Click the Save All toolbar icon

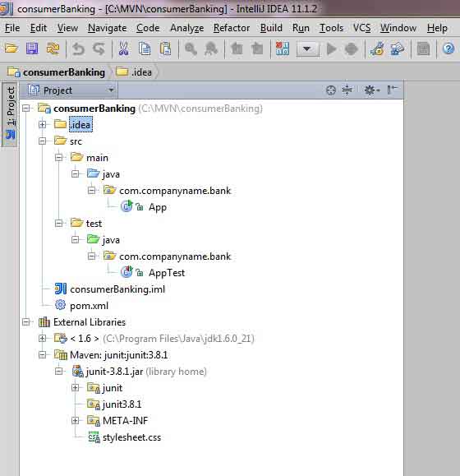point(32,49)
